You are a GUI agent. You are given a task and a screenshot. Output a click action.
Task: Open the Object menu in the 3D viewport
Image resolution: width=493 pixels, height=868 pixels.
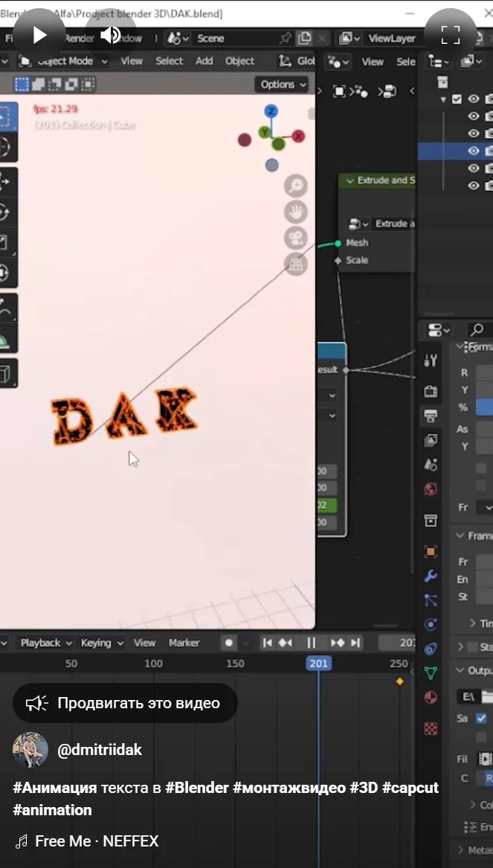240,61
